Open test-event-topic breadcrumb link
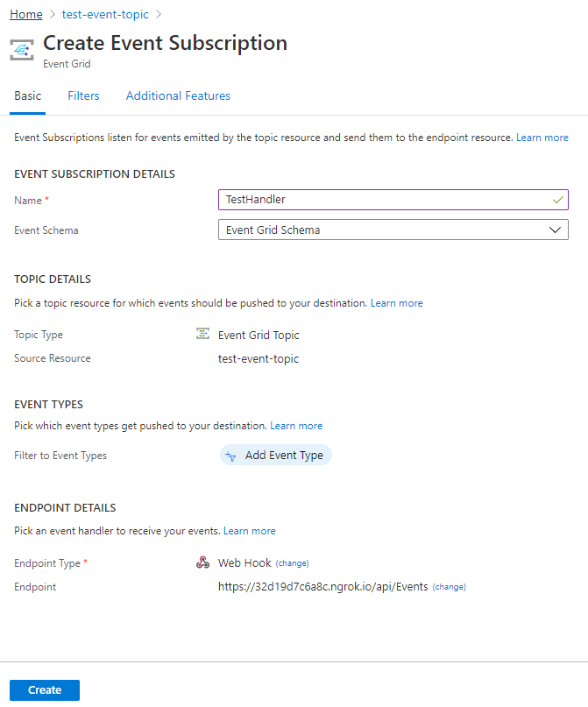The image size is (588, 707). point(105,14)
